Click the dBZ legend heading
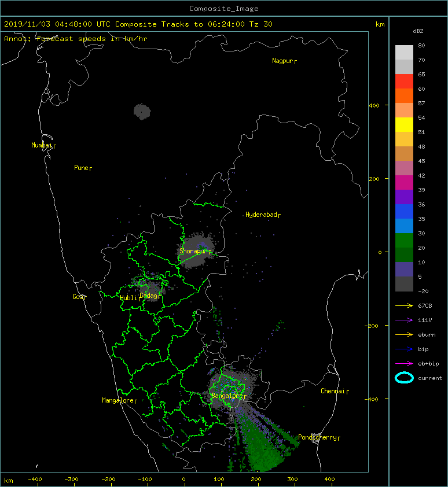Screen dimensions: 448x487 point(418,31)
